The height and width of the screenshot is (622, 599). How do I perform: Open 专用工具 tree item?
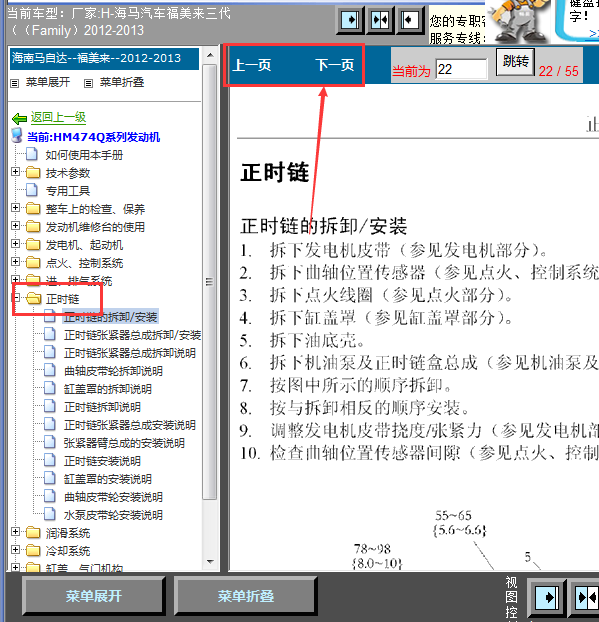point(68,191)
